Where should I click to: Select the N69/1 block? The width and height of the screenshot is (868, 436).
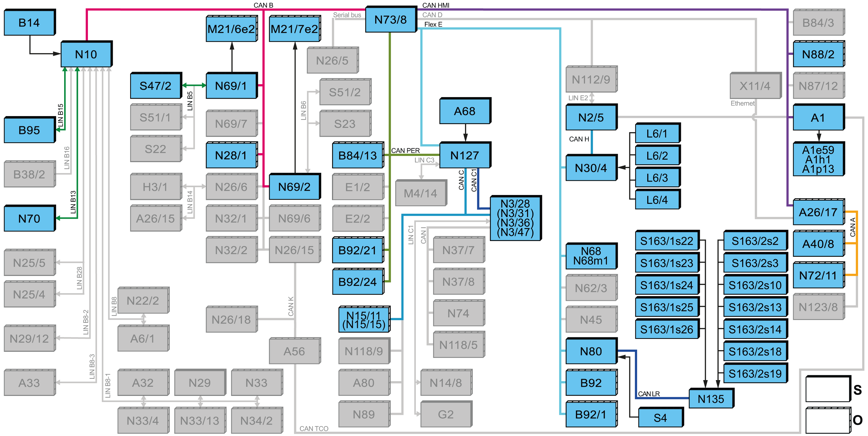(231, 86)
